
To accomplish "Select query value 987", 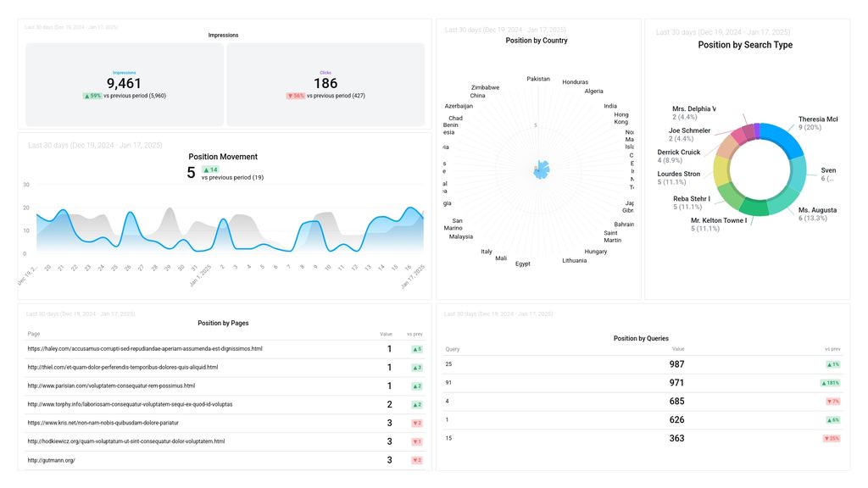I will (676, 364).
